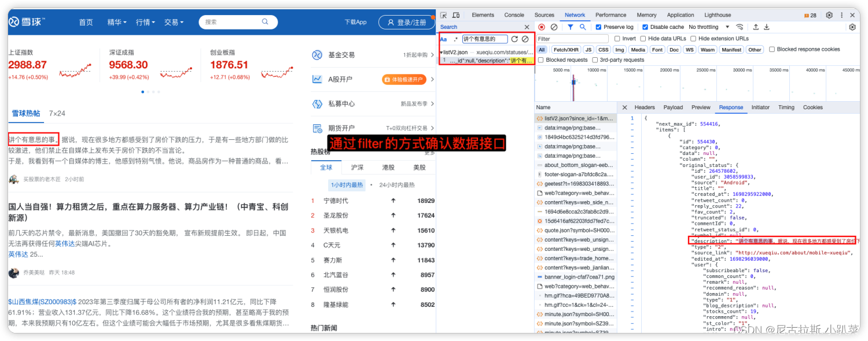The height and width of the screenshot is (341, 868).
Task: Expand the 交易 nav dropdown
Action: point(174,22)
